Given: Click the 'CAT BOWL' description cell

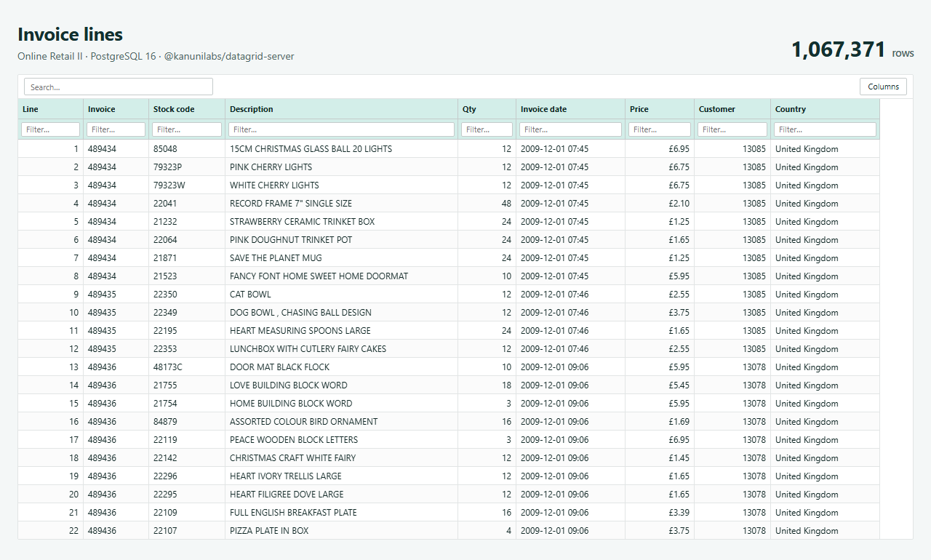Looking at the screenshot, I should click(342, 295).
